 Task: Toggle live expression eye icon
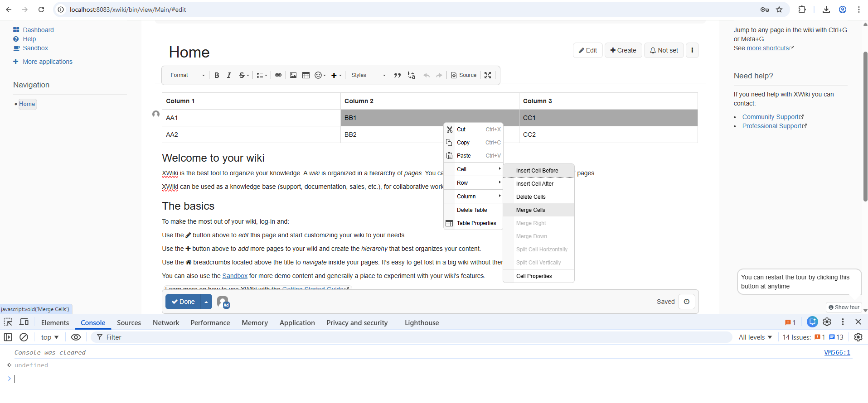[x=76, y=337]
